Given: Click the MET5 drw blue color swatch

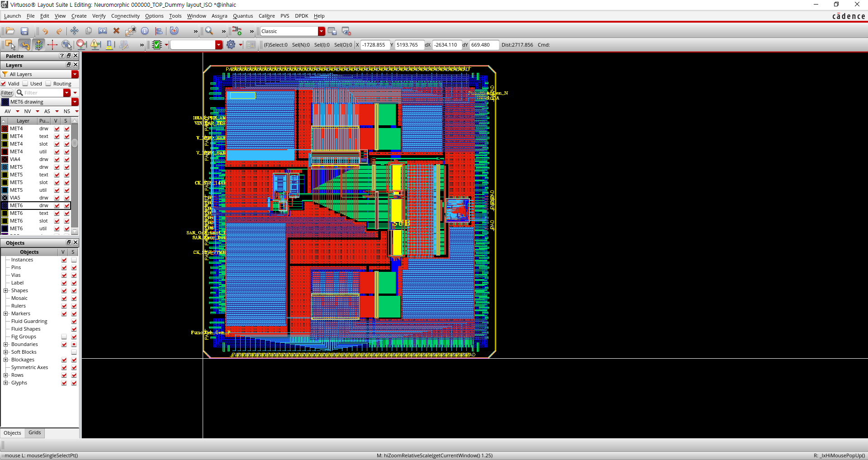Looking at the screenshot, I should click(x=5, y=167).
